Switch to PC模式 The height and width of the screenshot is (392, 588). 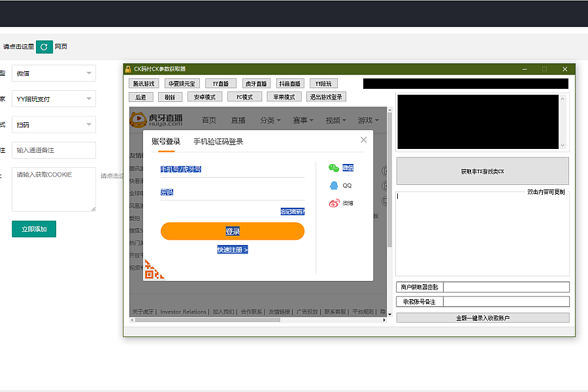click(244, 97)
